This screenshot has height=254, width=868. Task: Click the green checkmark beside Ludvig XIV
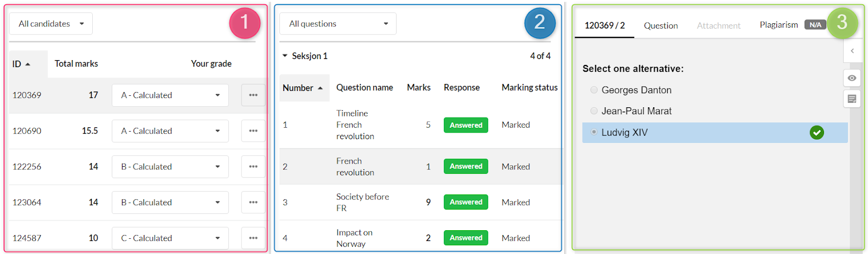point(816,133)
